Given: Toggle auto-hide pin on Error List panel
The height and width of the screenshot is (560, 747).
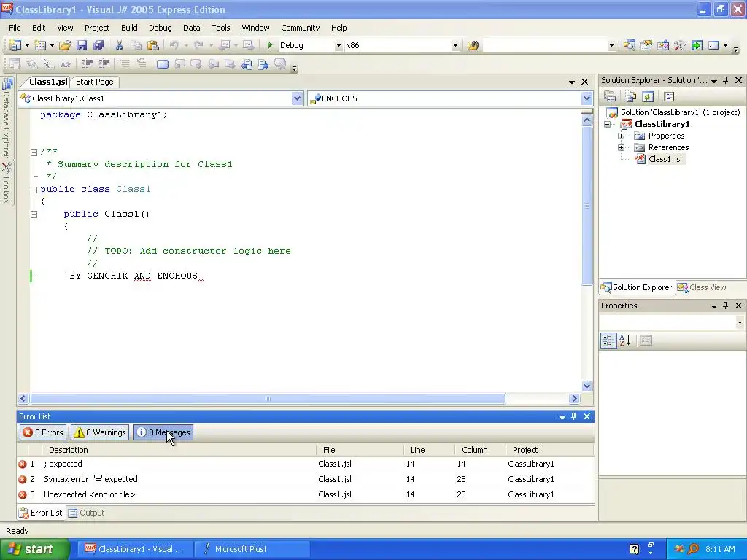Looking at the screenshot, I should coord(573,416).
